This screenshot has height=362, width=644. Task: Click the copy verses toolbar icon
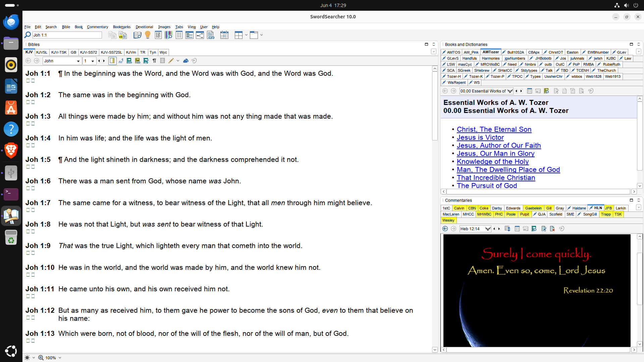click(112, 35)
